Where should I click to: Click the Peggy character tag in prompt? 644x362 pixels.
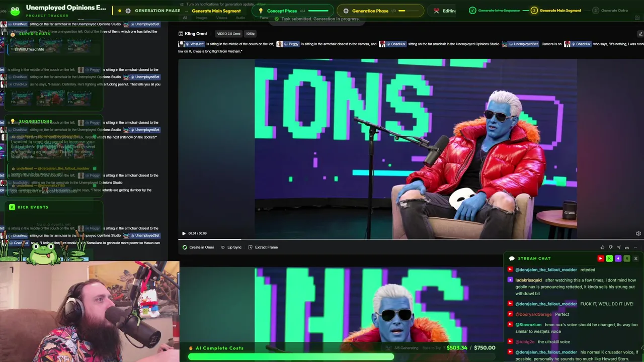tap(288, 44)
